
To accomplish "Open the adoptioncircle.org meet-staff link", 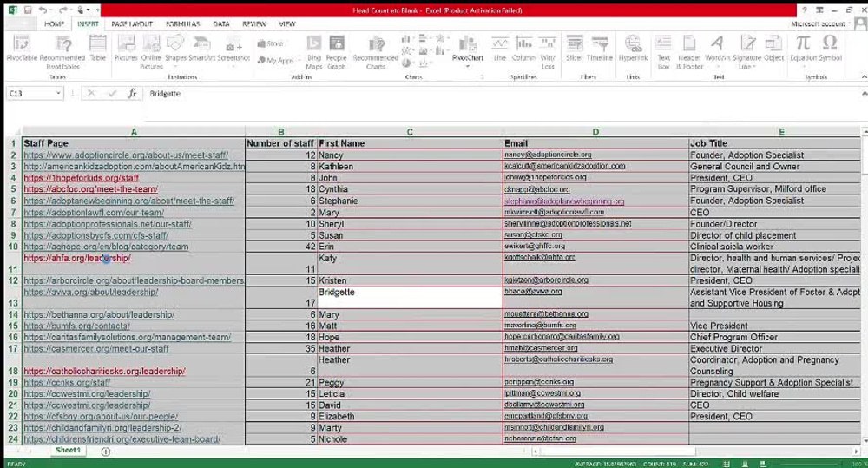I will pos(126,155).
